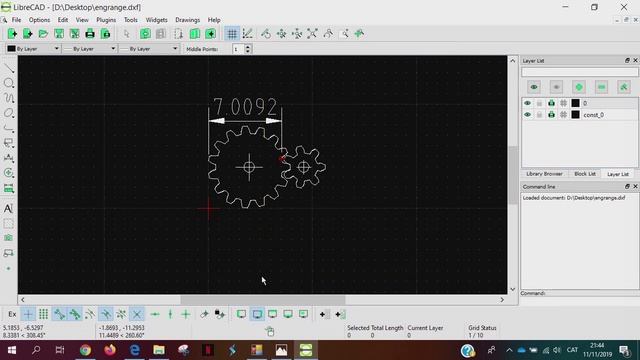Open the Options menu
Image resolution: width=640 pixels, height=360 pixels.
coord(39,20)
